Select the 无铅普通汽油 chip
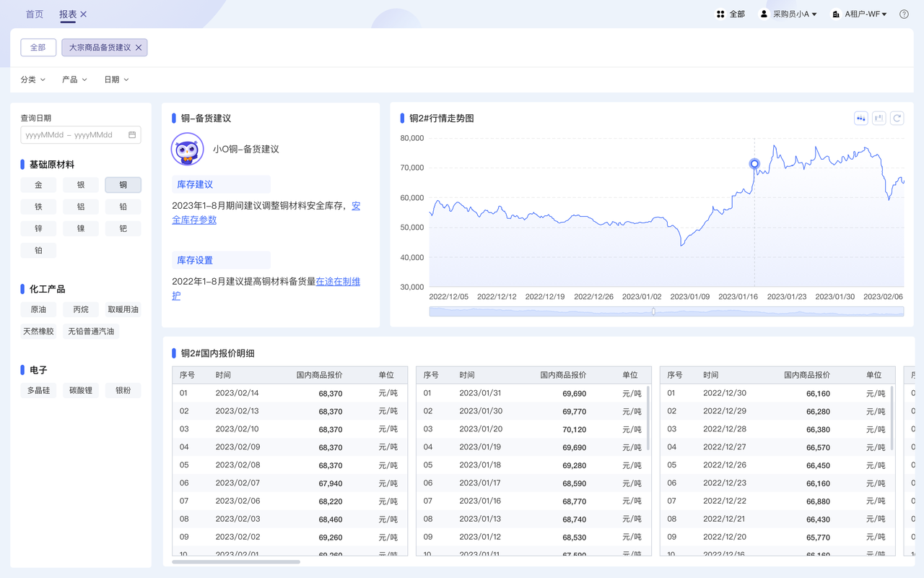924x578 pixels. click(x=91, y=331)
